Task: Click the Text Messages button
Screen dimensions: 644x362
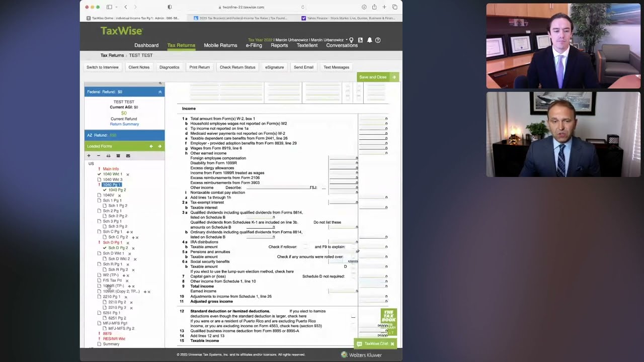Action: point(336,67)
